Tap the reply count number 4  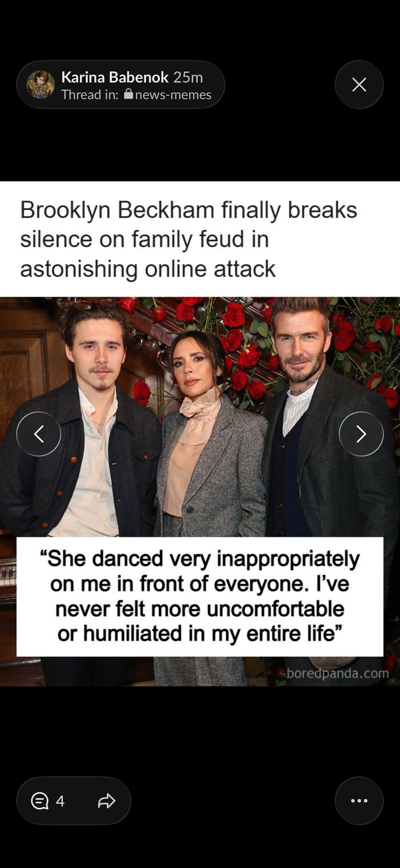click(60, 801)
